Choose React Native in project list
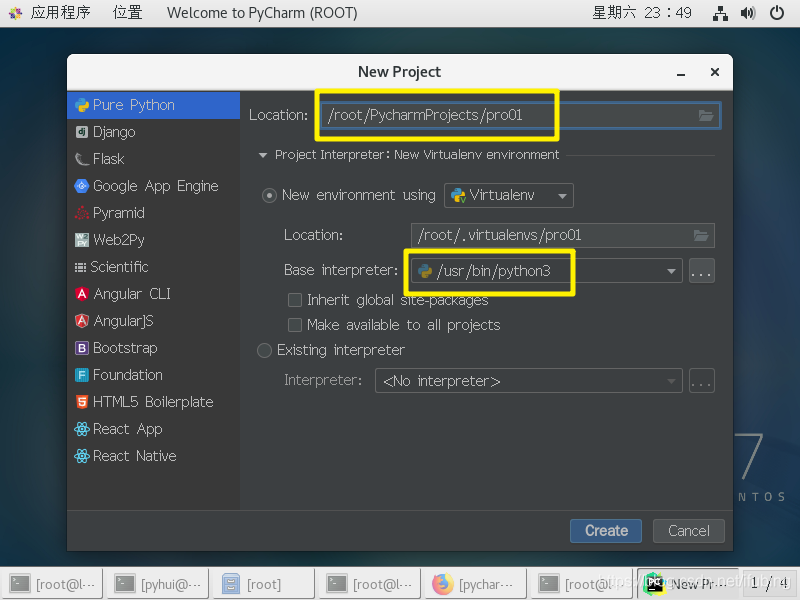Image resolution: width=800 pixels, height=600 pixels. pyautogui.click(x=153, y=456)
